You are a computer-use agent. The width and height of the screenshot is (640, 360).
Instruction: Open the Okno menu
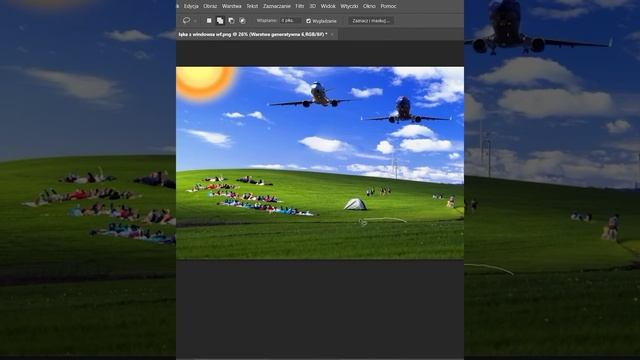[x=369, y=6]
